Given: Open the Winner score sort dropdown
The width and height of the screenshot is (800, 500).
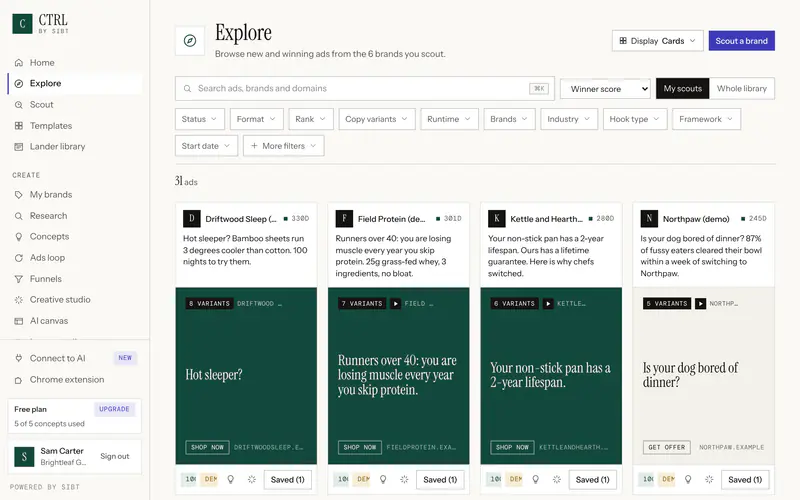Looking at the screenshot, I should click(606, 89).
